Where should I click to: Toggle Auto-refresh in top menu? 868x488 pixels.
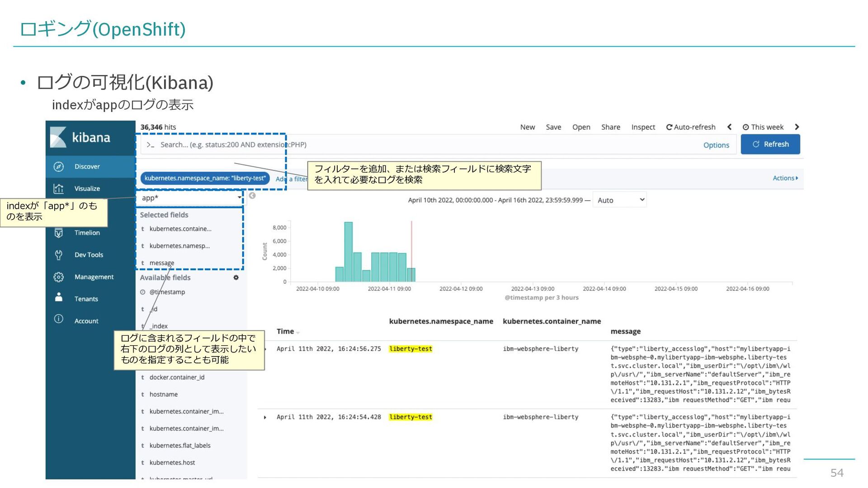pyautogui.click(x=691, y=127)
